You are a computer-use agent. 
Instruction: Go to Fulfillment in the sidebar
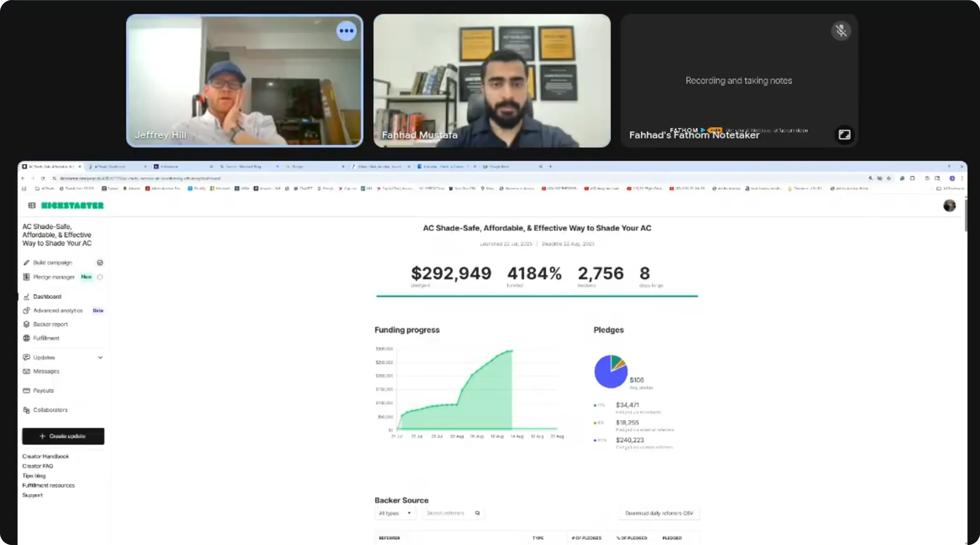tap(46, 338)
